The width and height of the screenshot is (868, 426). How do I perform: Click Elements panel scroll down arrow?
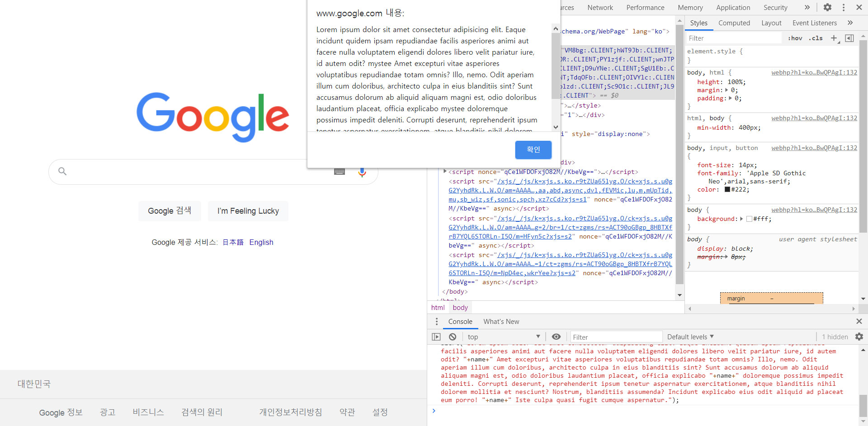click(679, 295)
